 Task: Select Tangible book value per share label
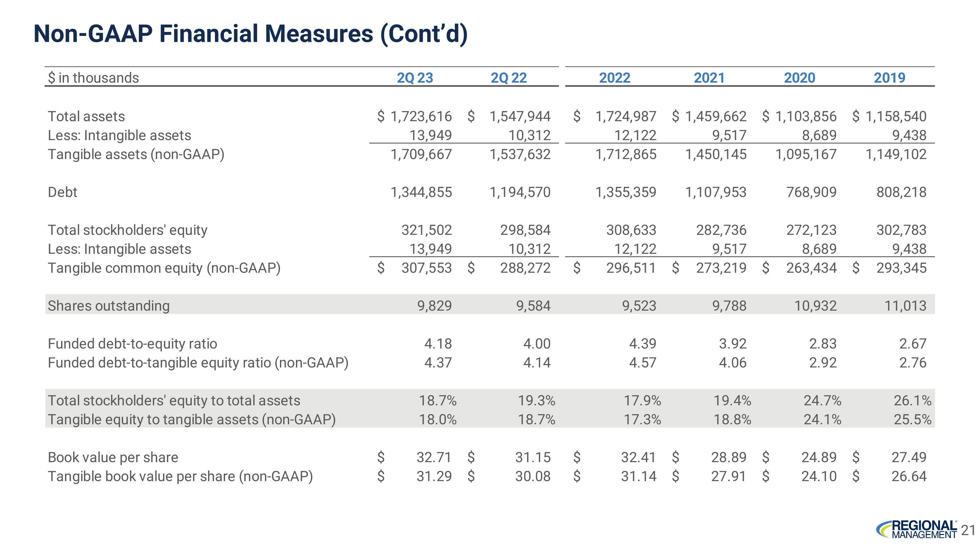180,477
